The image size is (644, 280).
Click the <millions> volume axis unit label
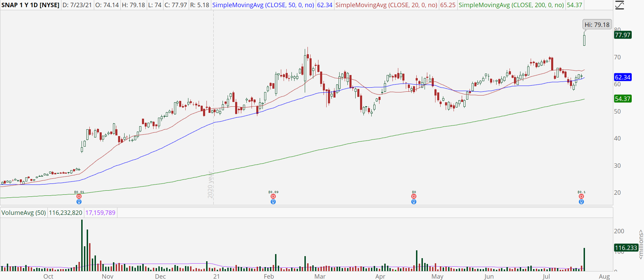(641, 244)
